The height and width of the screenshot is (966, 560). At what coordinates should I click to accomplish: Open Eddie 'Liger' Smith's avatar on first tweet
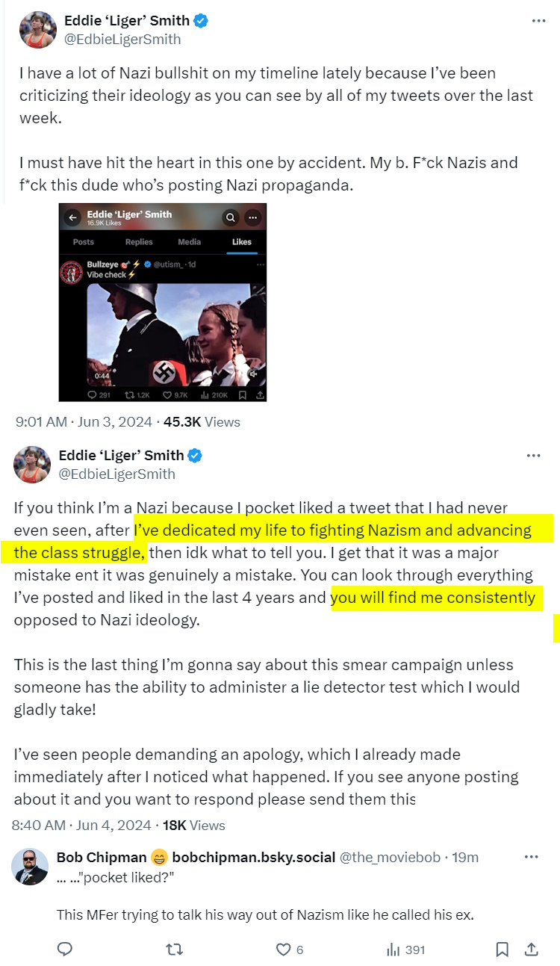[37, 30]
